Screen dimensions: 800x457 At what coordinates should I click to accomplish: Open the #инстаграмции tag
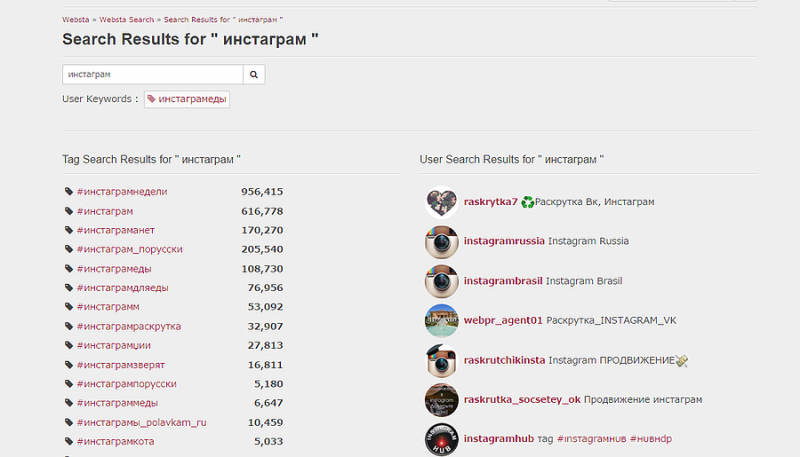(114, 345)
